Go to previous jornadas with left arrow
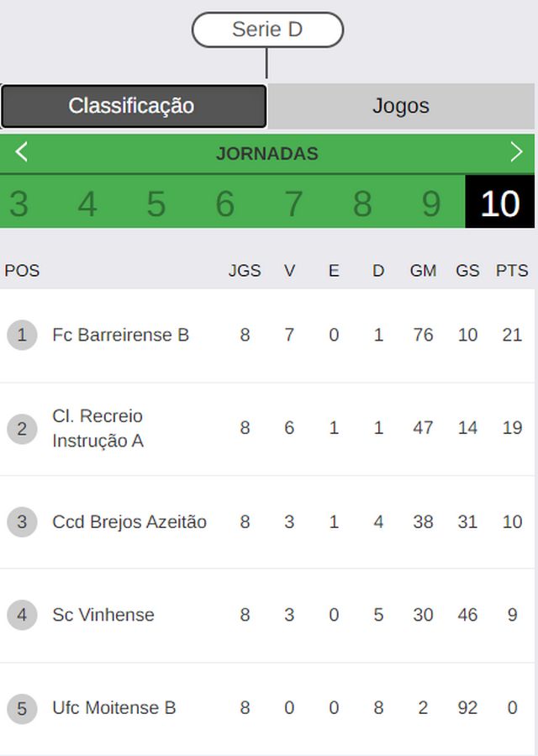This screenshot has width=538, height=756. [x=21, y=152]
